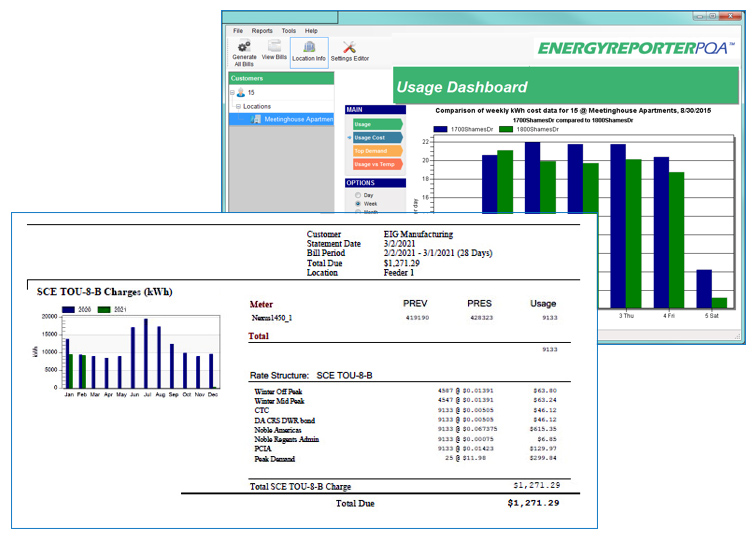Screen dimensions: 754x537
Task: Select the Day radio option
Action: coord(358,195)
